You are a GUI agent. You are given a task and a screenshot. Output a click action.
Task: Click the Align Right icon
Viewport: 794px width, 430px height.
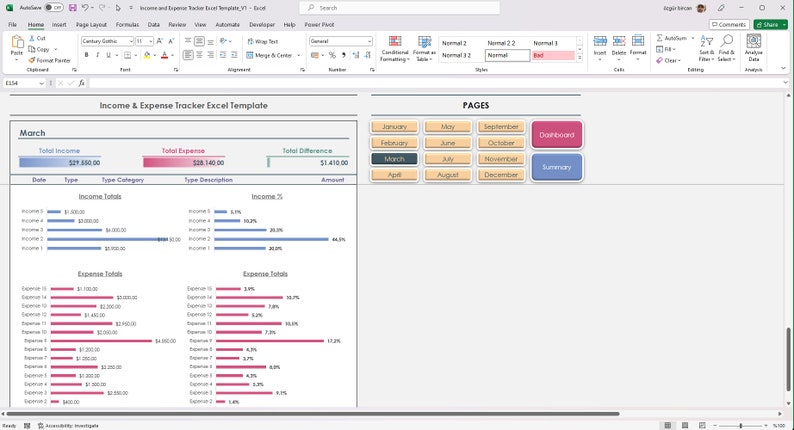pos(211,55)
